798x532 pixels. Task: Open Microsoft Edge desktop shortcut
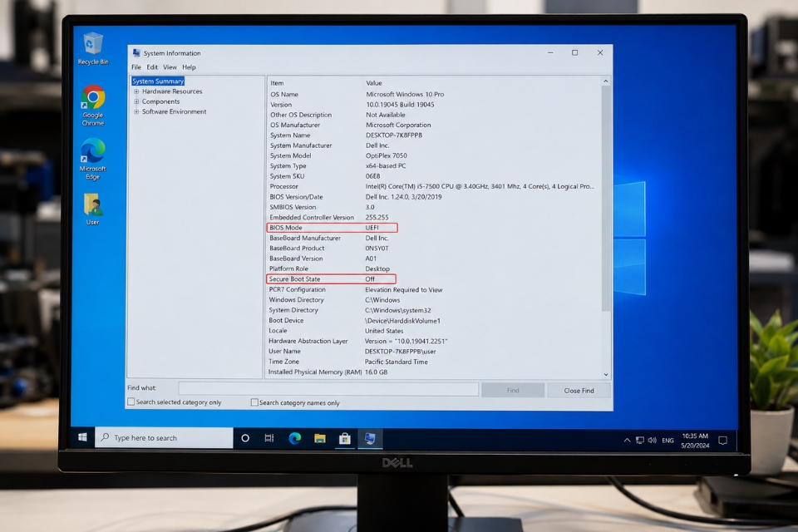(92, 159)
